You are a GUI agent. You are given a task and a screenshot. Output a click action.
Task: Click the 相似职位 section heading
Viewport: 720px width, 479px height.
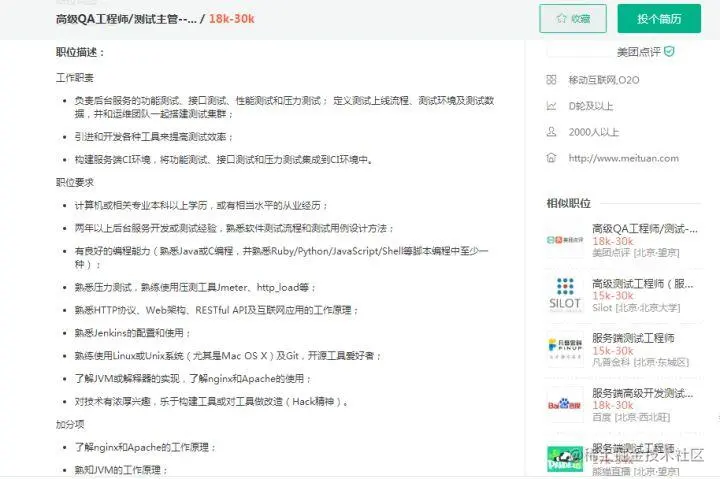568,203
